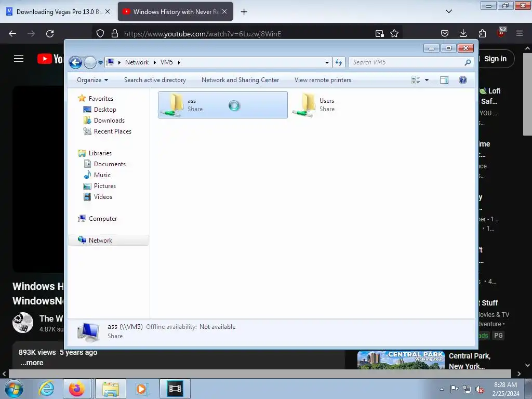Close the Windows History YouTube tab

[x=224, y=11]
